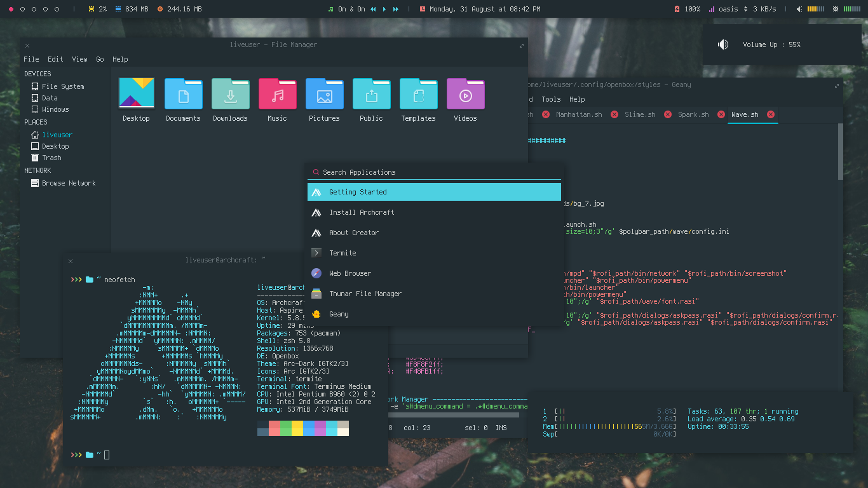
Task: Click the Geany editor vertical scrollbar
Action: click(840, 151)
